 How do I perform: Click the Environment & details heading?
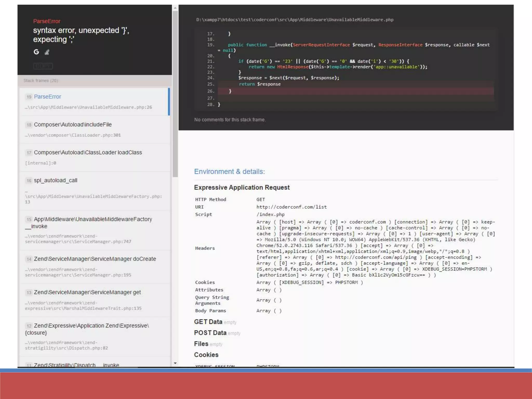229,171
